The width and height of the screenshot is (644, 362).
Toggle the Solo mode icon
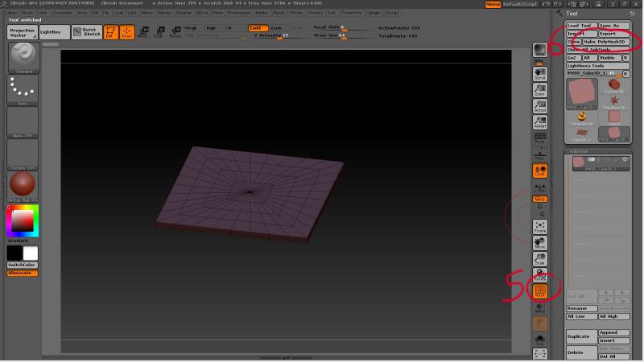coord(539,339)
